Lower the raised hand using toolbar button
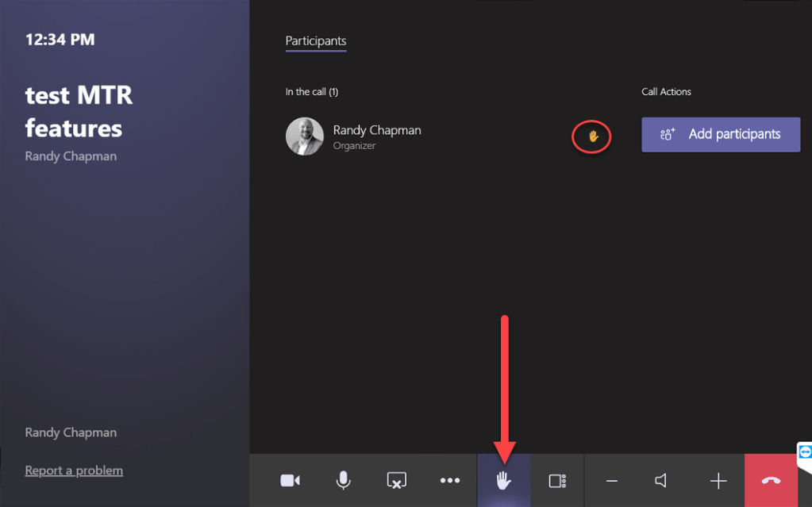The height and width of the screenshot is (507, 812). [503, 481]
